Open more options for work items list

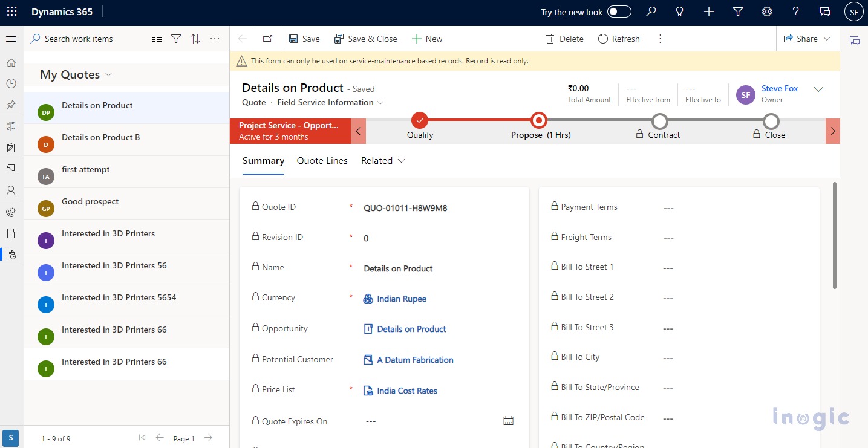click(215, 39)
